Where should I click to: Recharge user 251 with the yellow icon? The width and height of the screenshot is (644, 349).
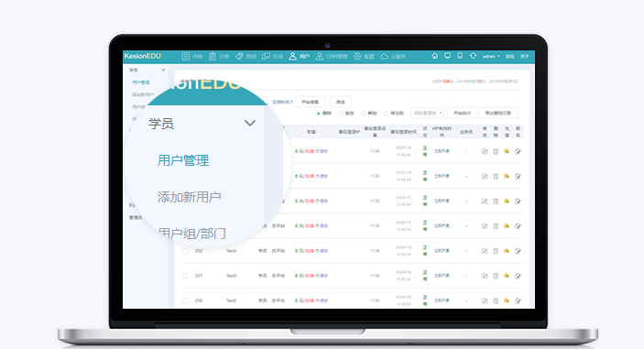point(507,276)
